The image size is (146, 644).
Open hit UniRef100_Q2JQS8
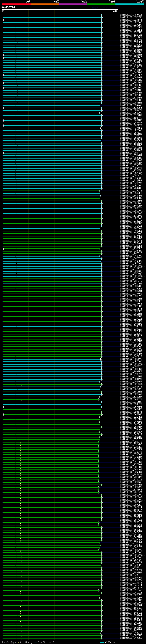pos(131,191)
